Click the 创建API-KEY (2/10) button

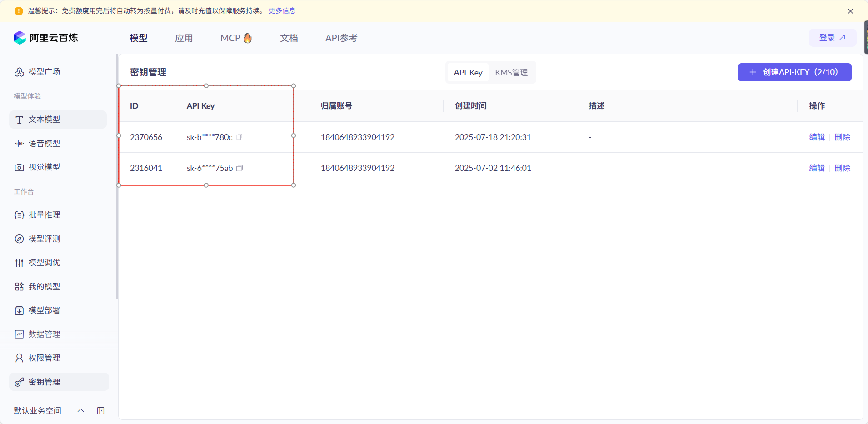click(x=794, y=72)
